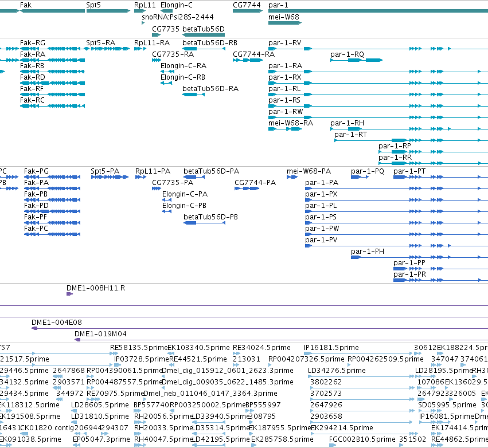Click the mei-W68-RA transcript
This screenshot has height=448, width=488.
click(285, 129)
